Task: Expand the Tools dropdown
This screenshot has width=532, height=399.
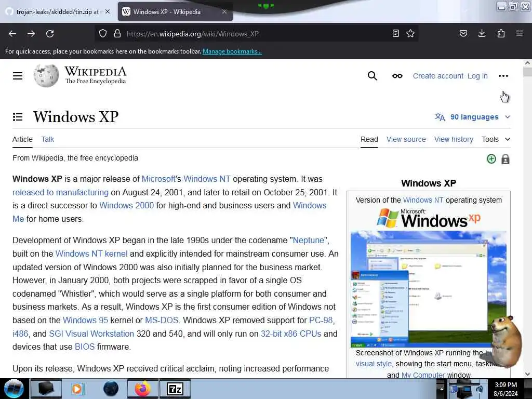Action: pyautogui.click(x=496, y=139)
